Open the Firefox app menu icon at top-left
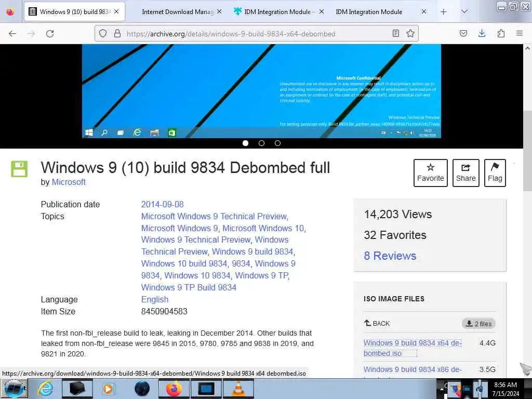 pyautogui.click(x=10, y=12)
